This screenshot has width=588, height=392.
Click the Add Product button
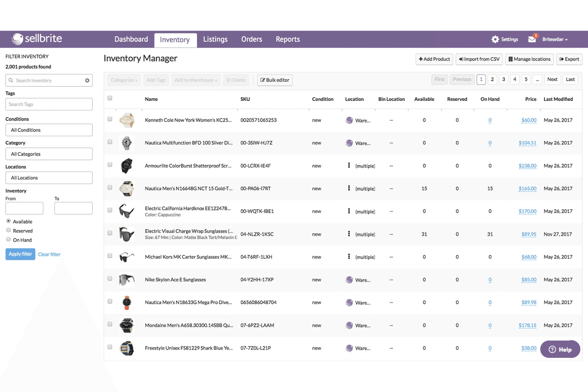pyautogui.click(x=434, y=59)
